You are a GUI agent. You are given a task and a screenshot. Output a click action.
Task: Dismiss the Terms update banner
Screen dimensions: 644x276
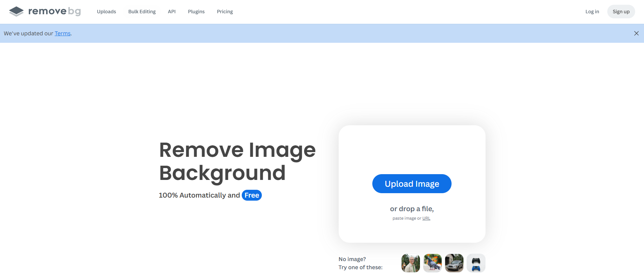(x=636, y=33)
